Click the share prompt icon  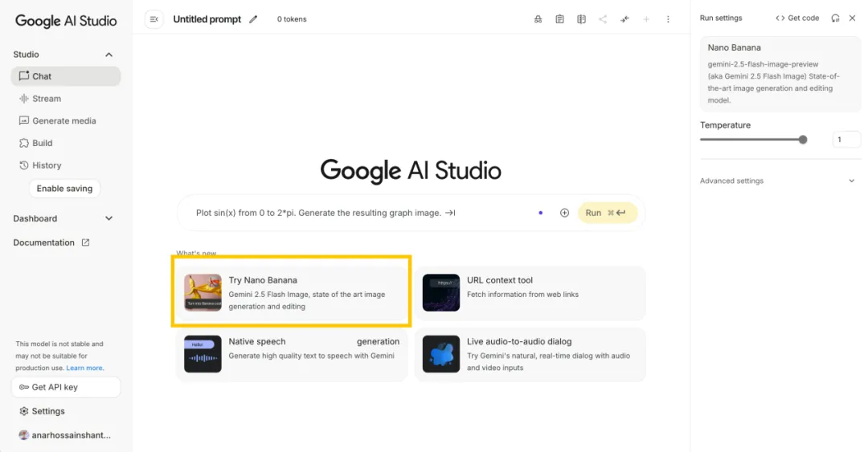coord(603,19)
